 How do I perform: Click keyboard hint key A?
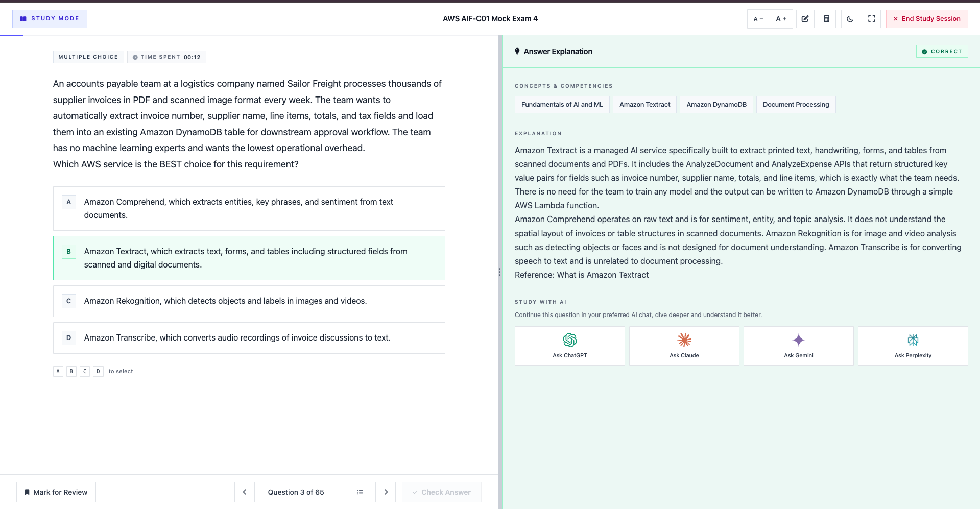[58, 371]
